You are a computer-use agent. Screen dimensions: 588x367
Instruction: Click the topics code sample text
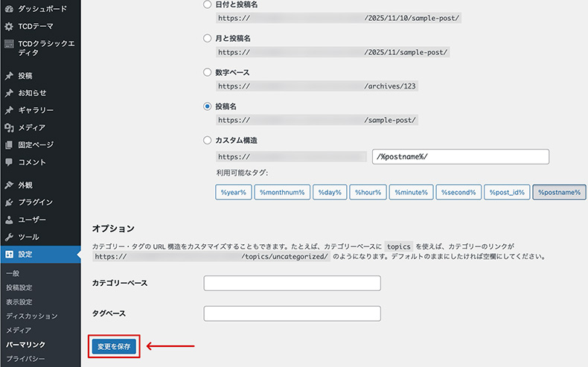pos(399,246)
